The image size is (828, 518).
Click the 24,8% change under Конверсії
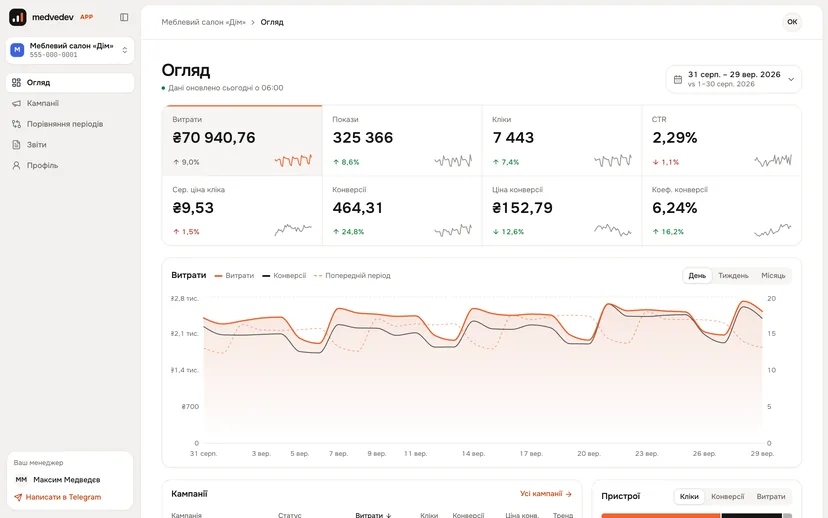[349, 232]
